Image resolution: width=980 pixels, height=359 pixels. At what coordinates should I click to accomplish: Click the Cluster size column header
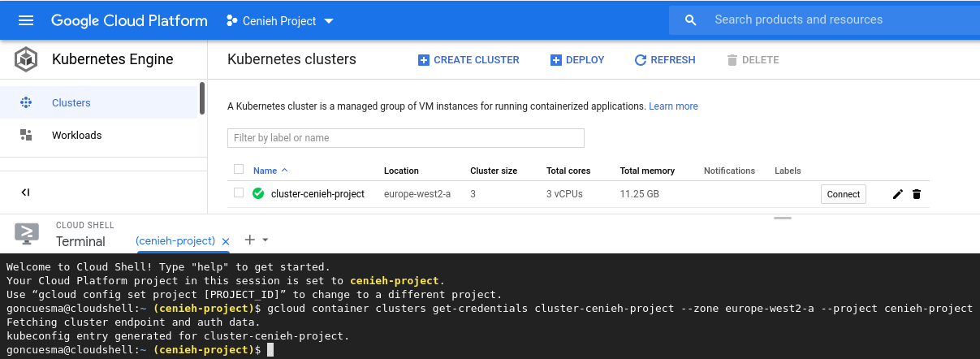pyautogui.click(x=494, y=171)
